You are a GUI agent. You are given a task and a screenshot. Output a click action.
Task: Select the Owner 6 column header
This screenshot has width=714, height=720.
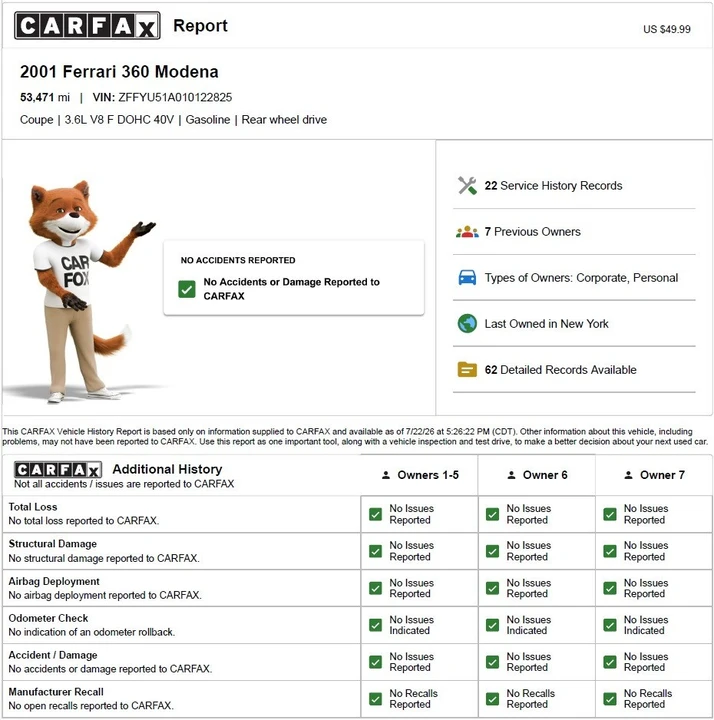point(537,475)
